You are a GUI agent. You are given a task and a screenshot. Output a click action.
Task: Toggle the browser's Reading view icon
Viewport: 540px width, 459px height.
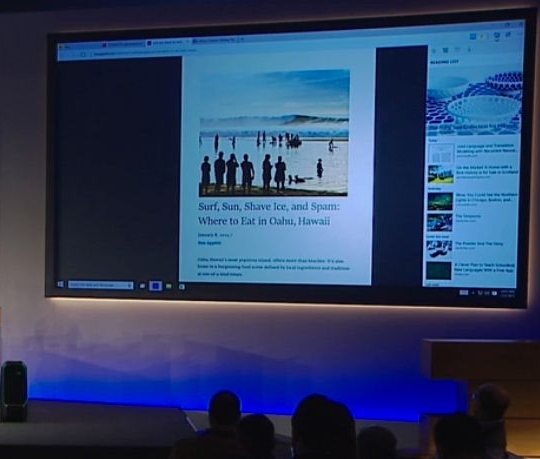click(474, 36)
